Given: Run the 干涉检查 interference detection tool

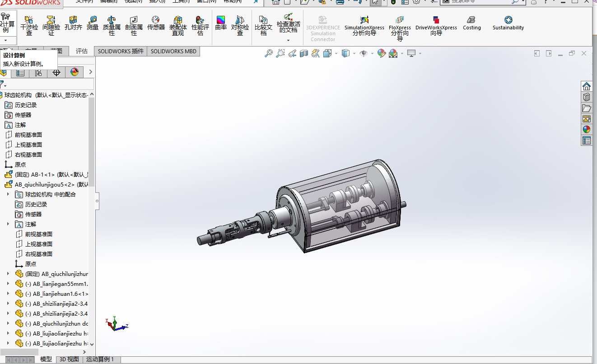Looking at the screenshot, I should [x=29, y=25].
